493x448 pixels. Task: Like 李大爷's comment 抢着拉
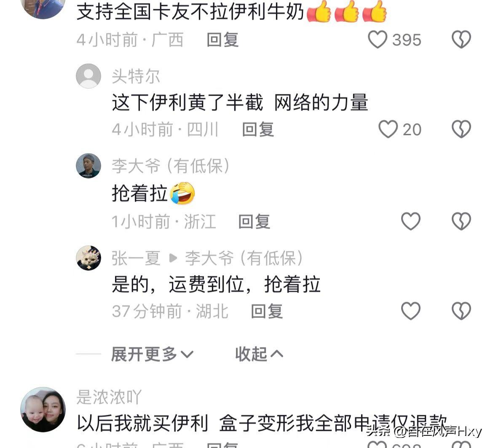[x=411, y=221]
